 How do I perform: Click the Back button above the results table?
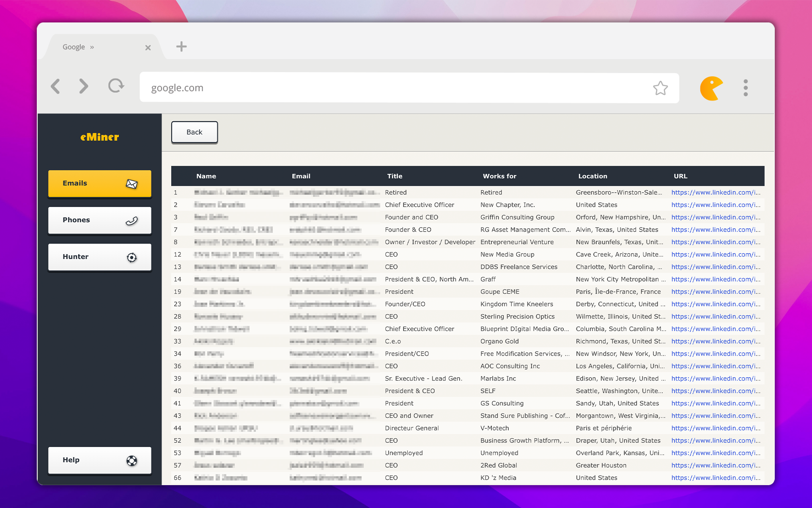194,132
